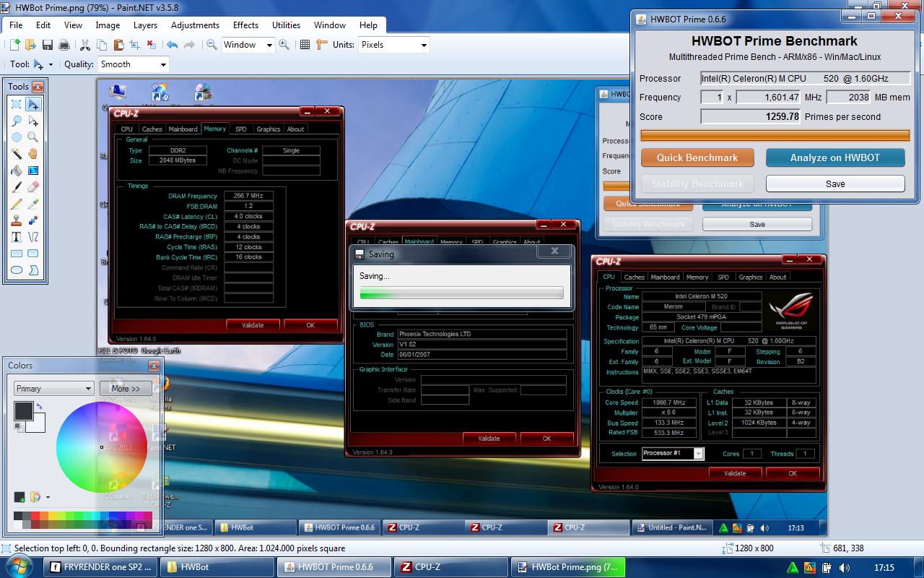Open the File menu

[x=16, y=25]
